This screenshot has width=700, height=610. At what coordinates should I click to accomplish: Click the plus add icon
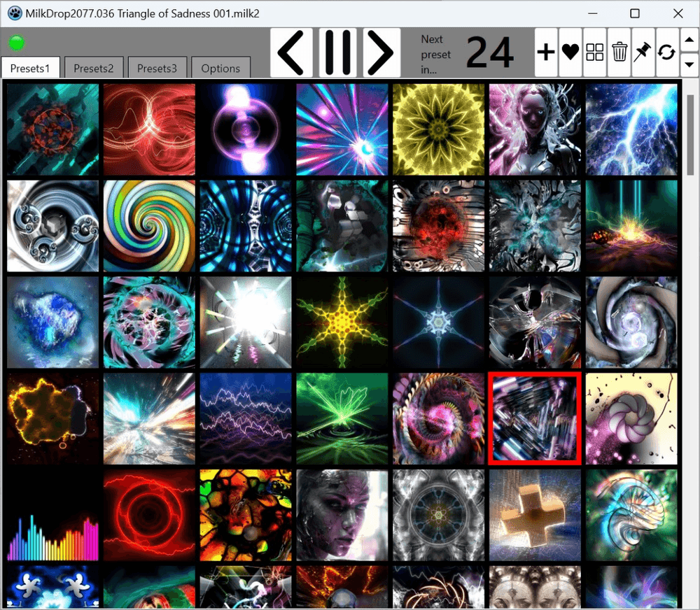click(x=546, y=52)
